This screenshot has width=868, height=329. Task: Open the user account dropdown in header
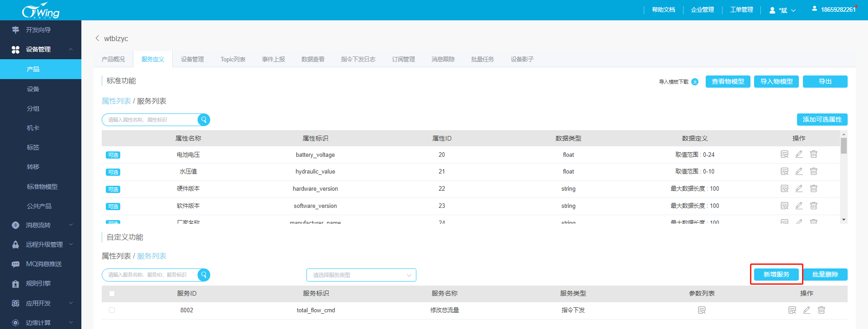(x=783, y=10)
